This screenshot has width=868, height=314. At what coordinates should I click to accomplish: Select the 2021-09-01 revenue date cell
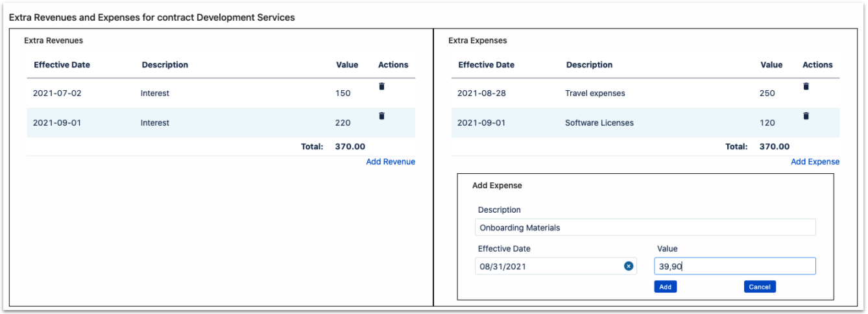pyautogui.click(x=57, y=123)
